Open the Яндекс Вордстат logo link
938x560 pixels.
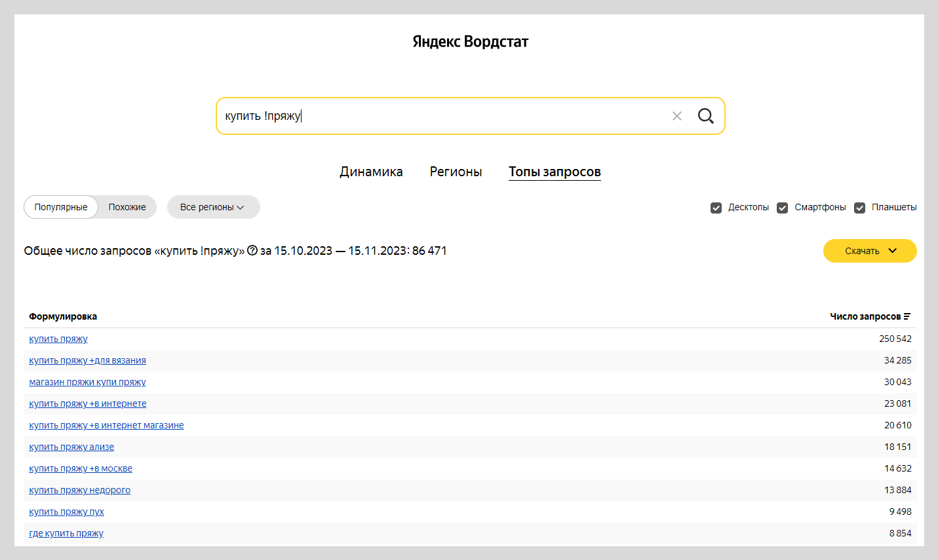pyautogui.click(x=470, y=41)
